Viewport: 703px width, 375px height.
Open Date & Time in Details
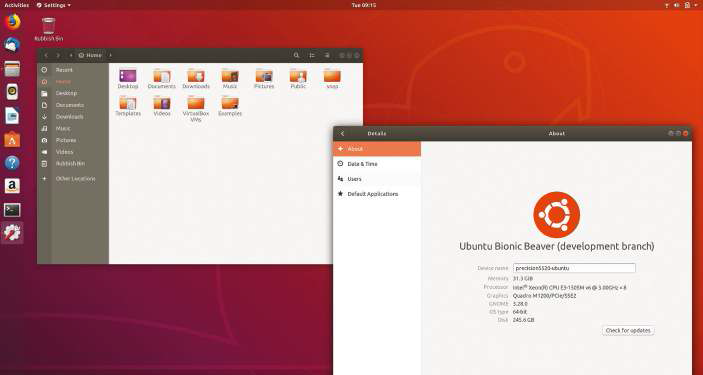[x=377, y=164]
